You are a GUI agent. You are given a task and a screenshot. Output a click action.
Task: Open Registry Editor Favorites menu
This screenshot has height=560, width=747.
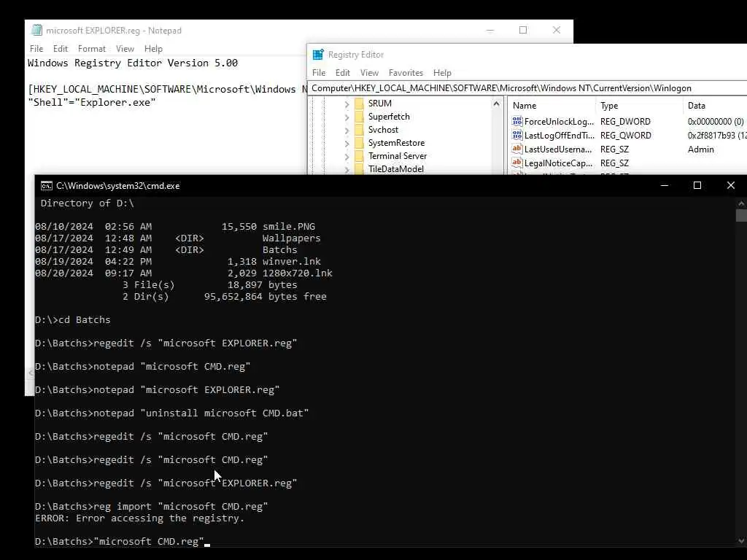pyautogui.click(x=406, y=73)
